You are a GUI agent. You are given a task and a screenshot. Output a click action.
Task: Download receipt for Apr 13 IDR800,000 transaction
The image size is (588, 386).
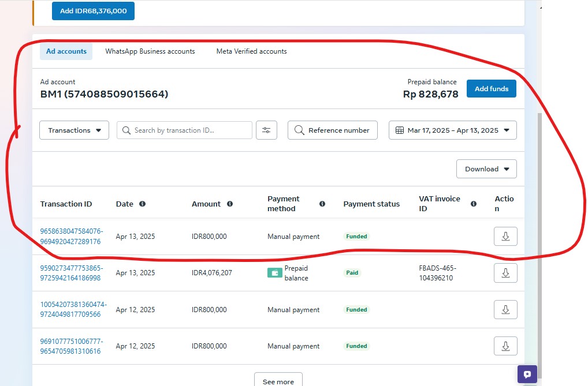505,237
